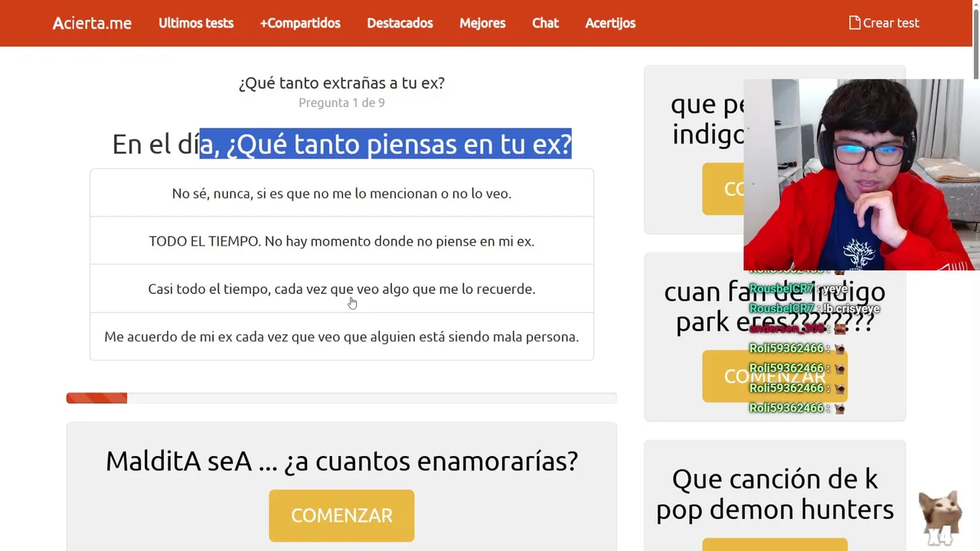Click 'cuan fan de indigo park eres' title

coord(775,306)
